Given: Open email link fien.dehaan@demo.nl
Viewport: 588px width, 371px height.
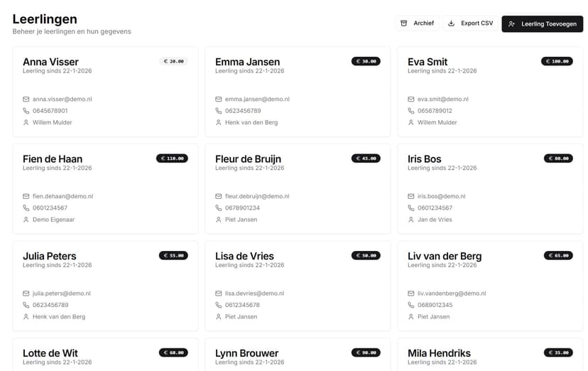Looking at the screenshot, I should click(x=62, y=196).
